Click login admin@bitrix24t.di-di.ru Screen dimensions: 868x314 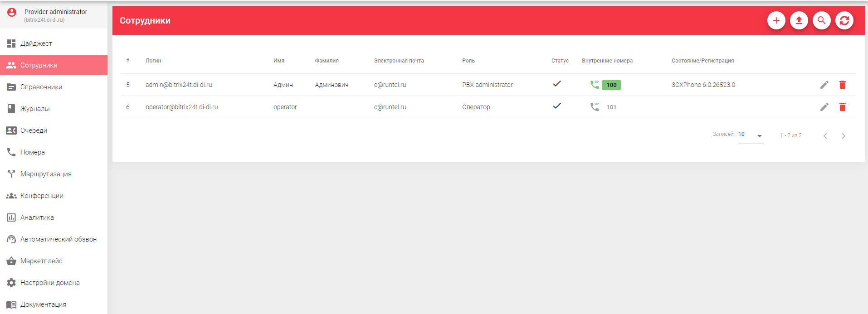(x=179, y=85)
